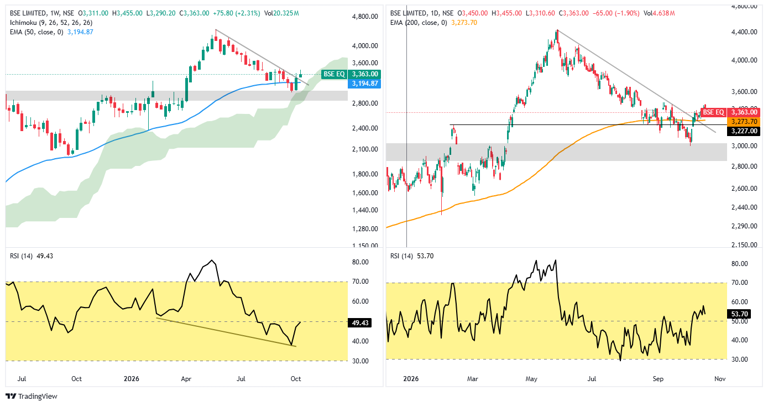Select the Ichimoku (9, 26, 52, 26, 26) legend
This screenshot has height=406, width=768.
(x=49, y=23)
